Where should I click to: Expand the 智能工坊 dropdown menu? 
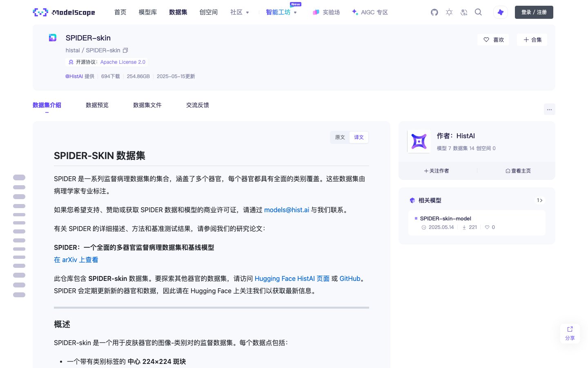(x=281, y=12)
